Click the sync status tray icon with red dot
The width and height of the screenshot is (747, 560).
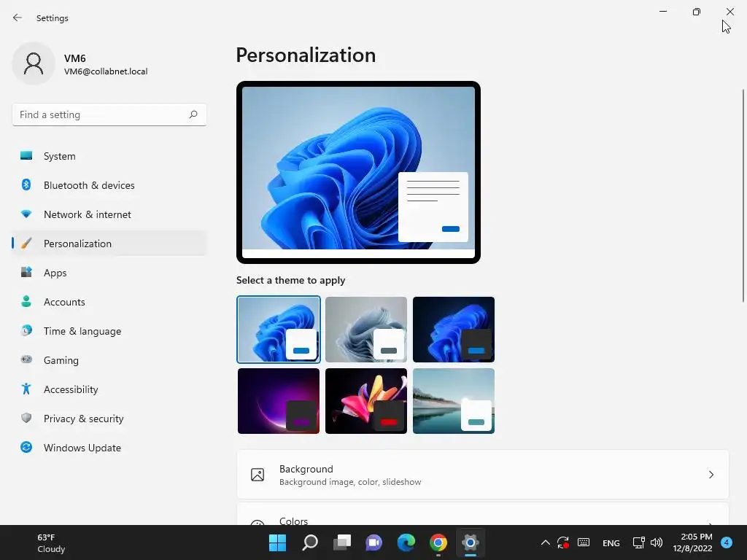point(563,542)
